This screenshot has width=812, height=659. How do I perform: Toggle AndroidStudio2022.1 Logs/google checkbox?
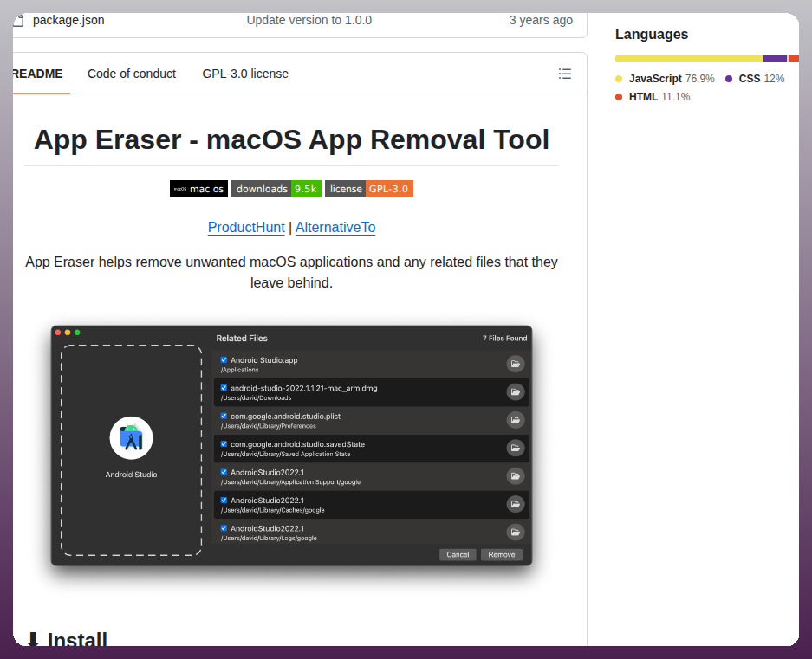pos(224,528)
